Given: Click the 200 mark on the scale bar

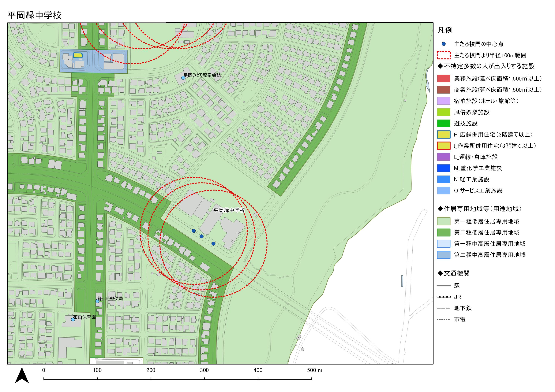Looking at the screenshot, I should click(151, 370).
